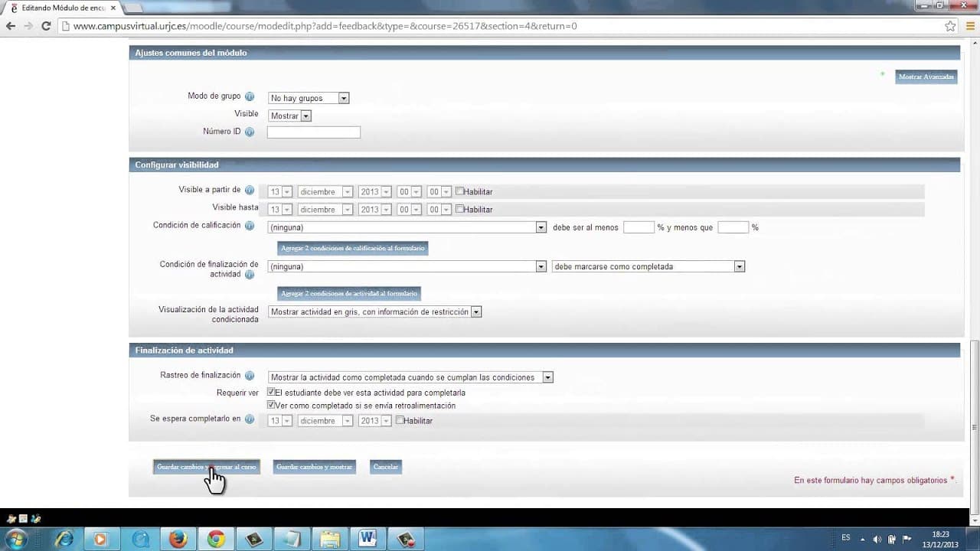Click the browser address bar URL
The image size is (980, 551).
click(325, 26)
